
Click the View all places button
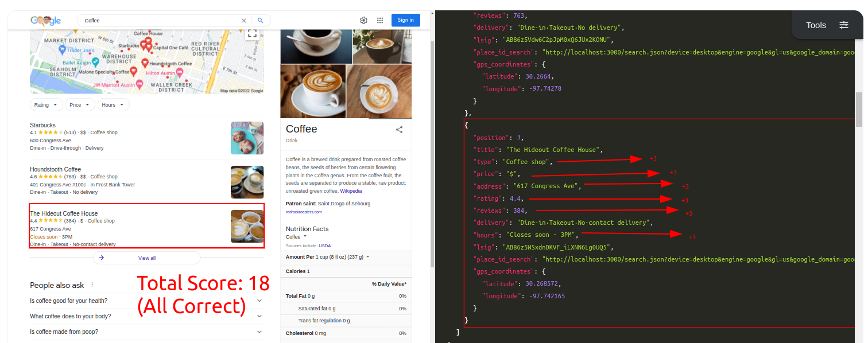pos(147,258)
